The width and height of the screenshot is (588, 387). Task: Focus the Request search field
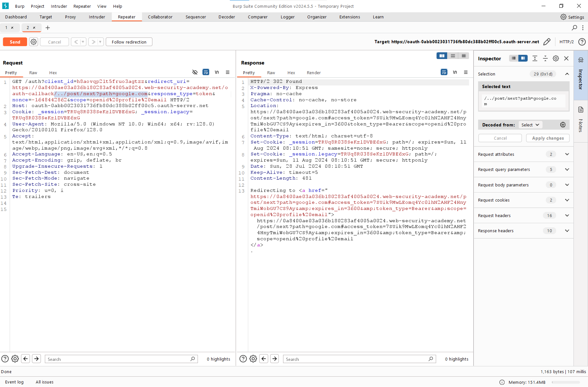pos(121,359)
